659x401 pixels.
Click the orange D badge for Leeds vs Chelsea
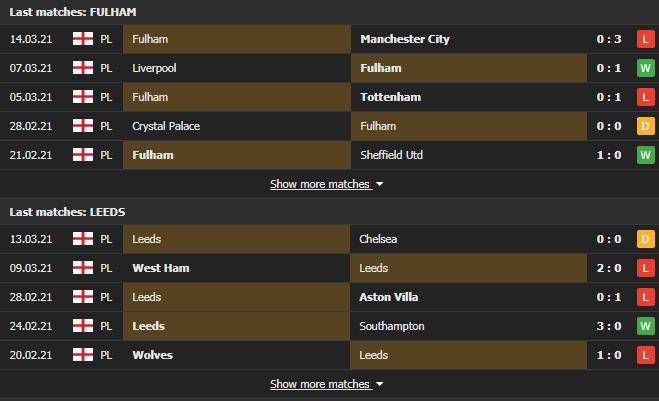(x=645, y=239)
